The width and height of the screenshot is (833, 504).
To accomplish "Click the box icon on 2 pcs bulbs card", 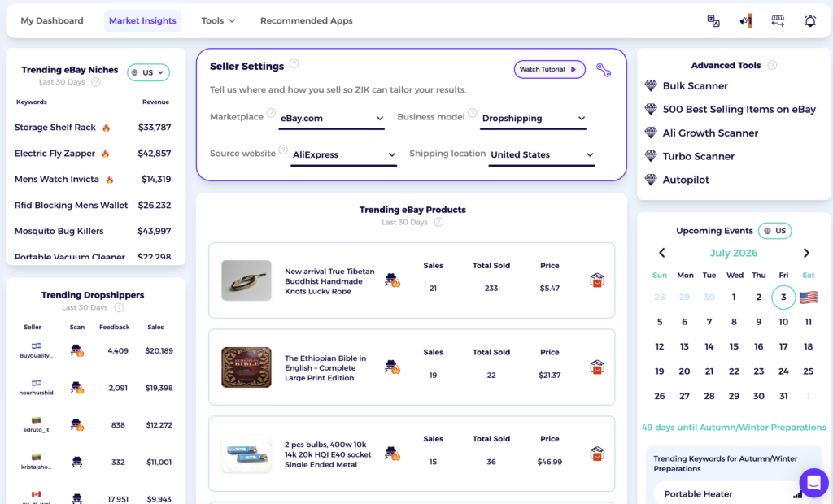I will coord(597,454).
